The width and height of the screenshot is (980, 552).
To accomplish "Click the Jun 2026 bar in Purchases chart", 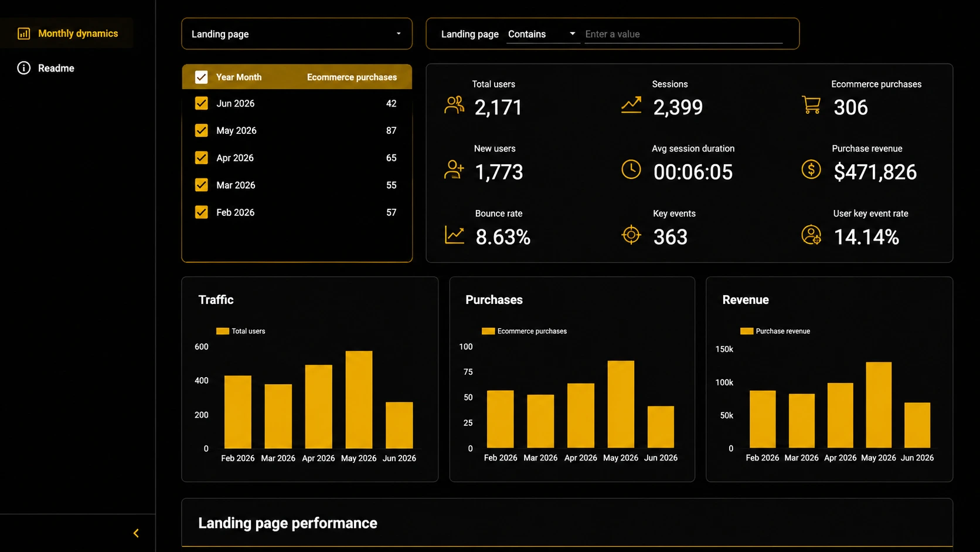I will (x=661, y=427).
